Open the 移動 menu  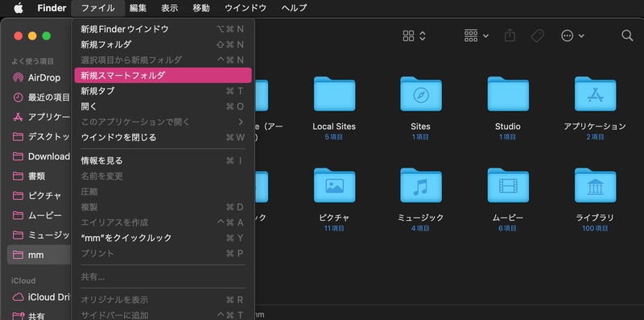tap(201, 8)
